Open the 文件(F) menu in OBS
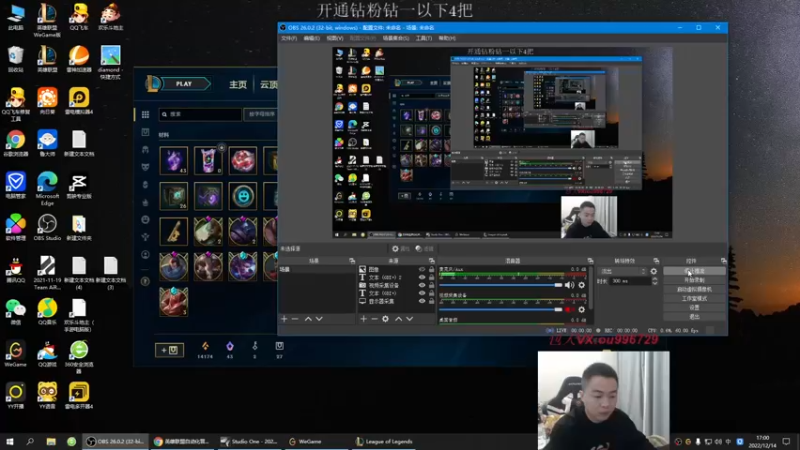The height and width of the screenshot is (450, 800). [289, 38]
